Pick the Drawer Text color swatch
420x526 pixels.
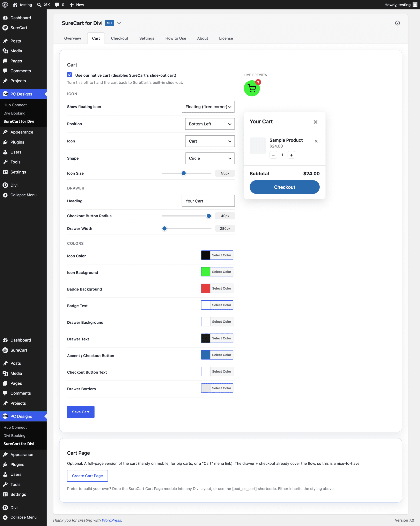pos(206,338)
